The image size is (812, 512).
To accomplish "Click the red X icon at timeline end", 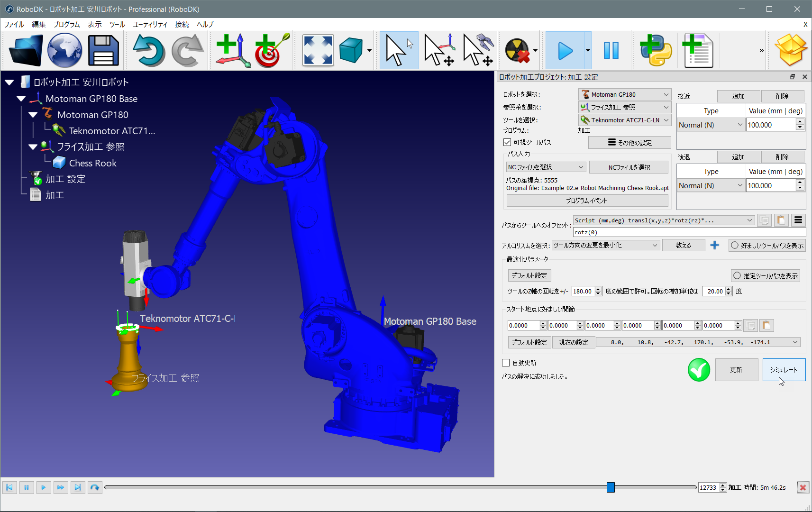I will (x=803, y=487).
